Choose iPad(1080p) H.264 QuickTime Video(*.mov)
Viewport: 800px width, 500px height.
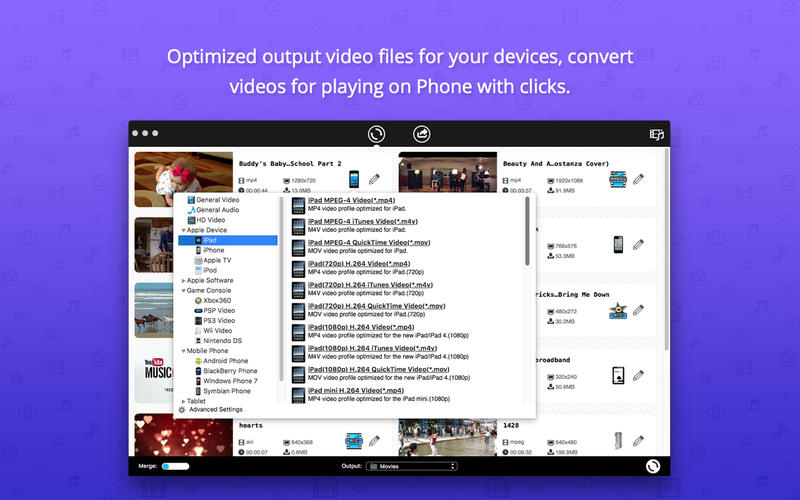point(378,369)
